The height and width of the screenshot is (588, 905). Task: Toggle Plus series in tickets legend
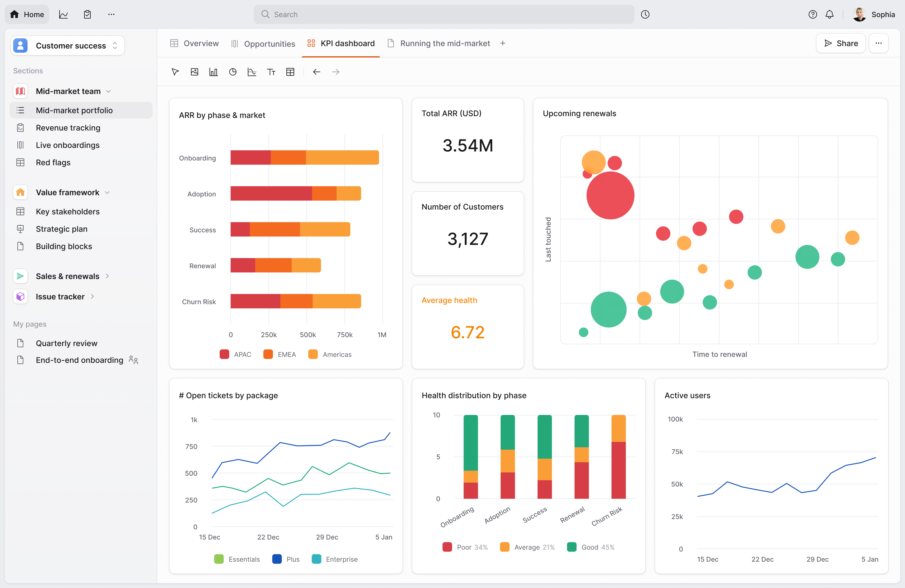coord(286,559)
